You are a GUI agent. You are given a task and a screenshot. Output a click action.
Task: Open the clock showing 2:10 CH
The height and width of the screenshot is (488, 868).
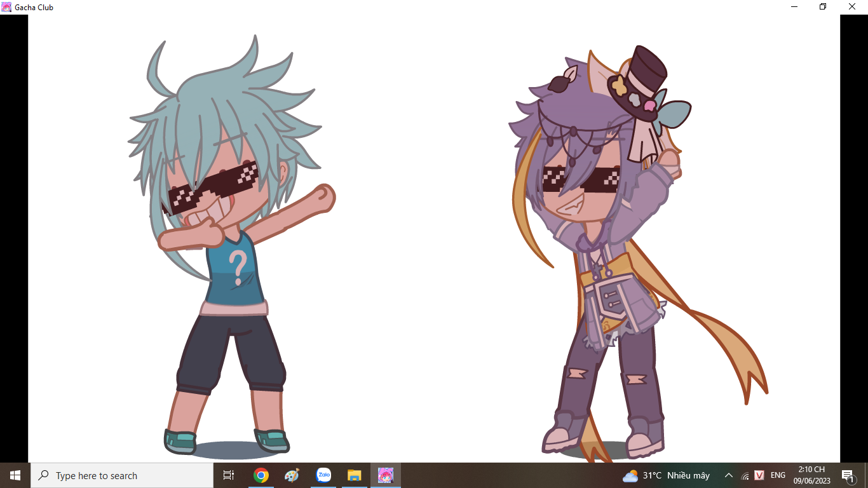(x=811, y=475)
